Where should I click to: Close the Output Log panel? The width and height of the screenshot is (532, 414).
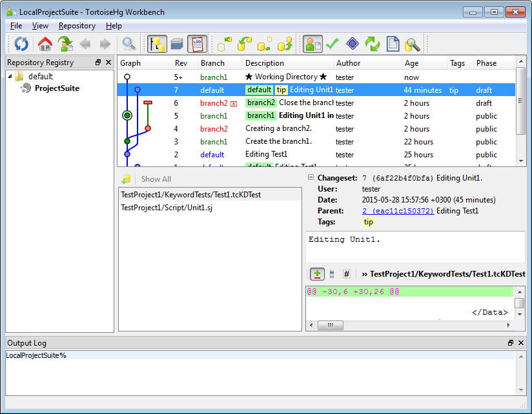[x=521, y=343]
